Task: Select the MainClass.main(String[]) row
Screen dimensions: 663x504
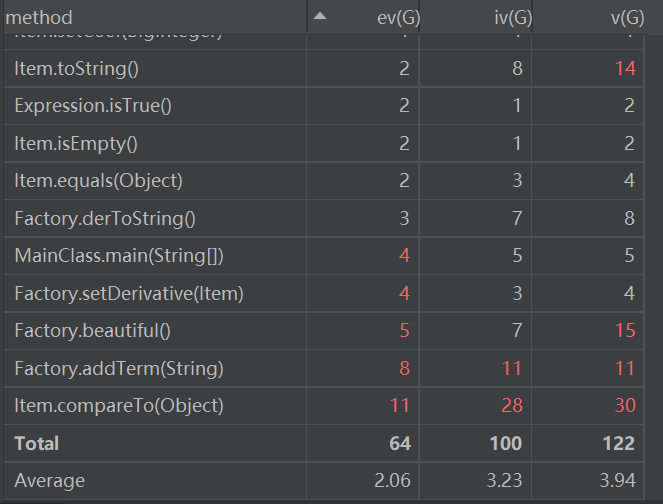Action: coord(119,256)
